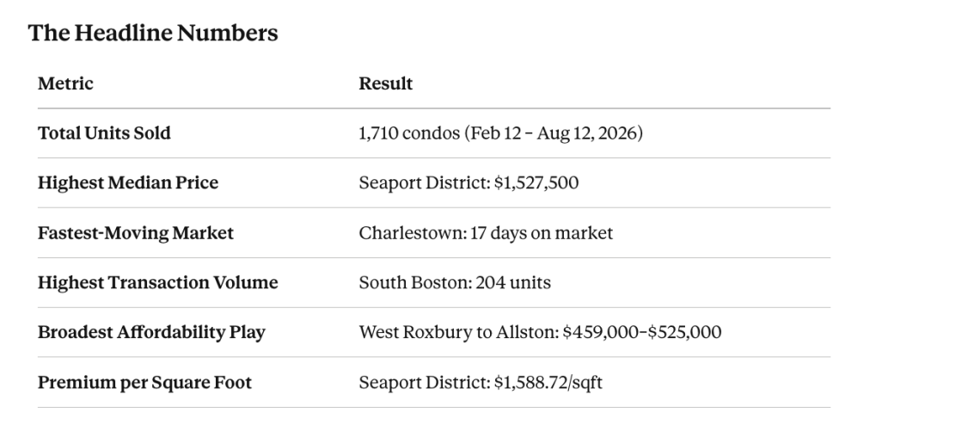The image size is (980, 438).
Task: Click the heading The Headline Numbers
Action: click(x=153, y=33)
